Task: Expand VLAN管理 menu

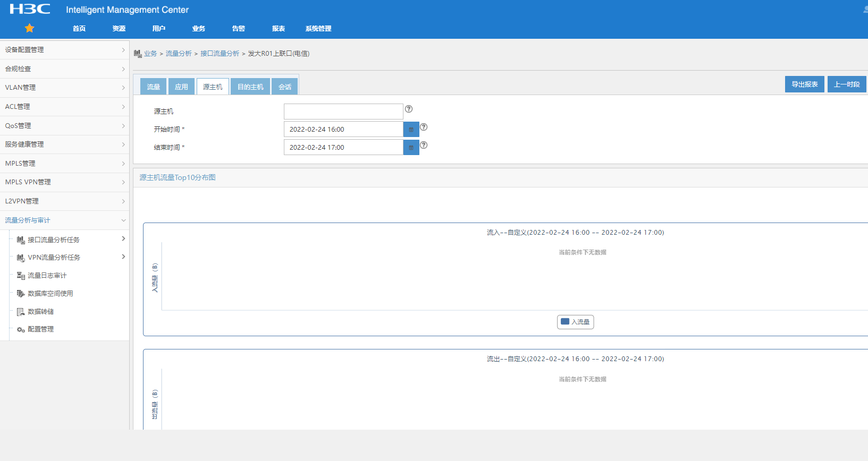Action: tap(64, 88)
